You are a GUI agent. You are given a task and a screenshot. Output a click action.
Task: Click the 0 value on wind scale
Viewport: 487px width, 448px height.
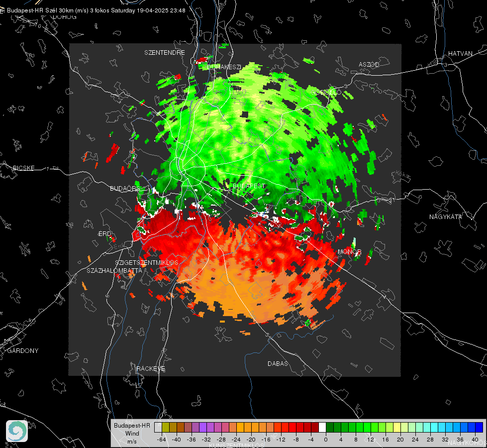point(326,440)
